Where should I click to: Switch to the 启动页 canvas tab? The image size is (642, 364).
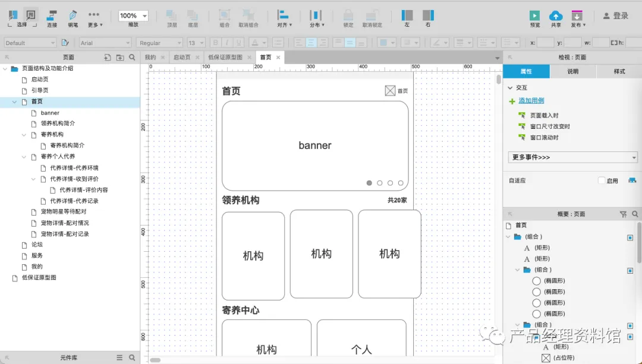tap(182, 57)
